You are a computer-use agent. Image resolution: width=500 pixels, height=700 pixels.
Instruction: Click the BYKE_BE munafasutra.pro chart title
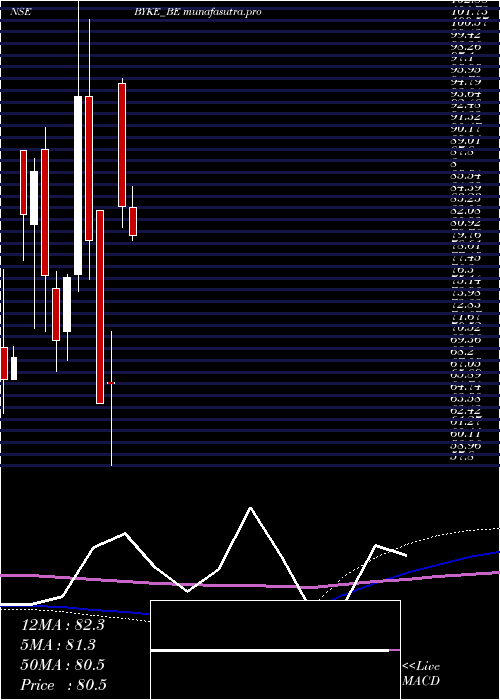click(197, 12)
